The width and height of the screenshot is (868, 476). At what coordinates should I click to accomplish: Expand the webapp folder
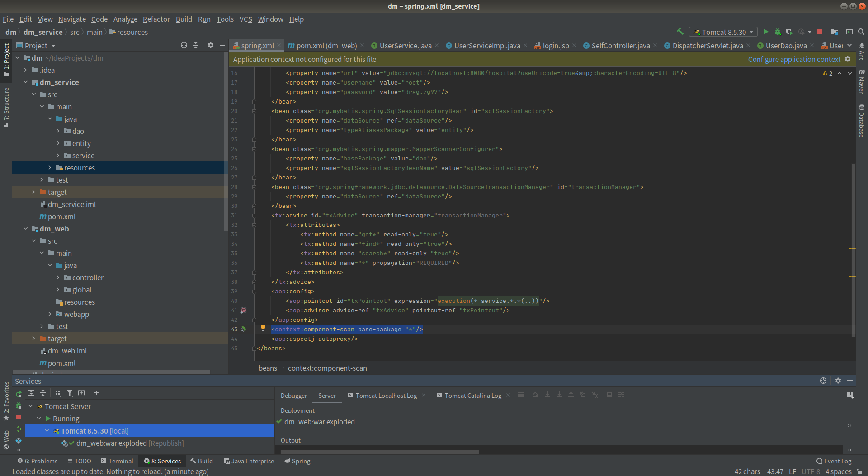click(50, 314)
